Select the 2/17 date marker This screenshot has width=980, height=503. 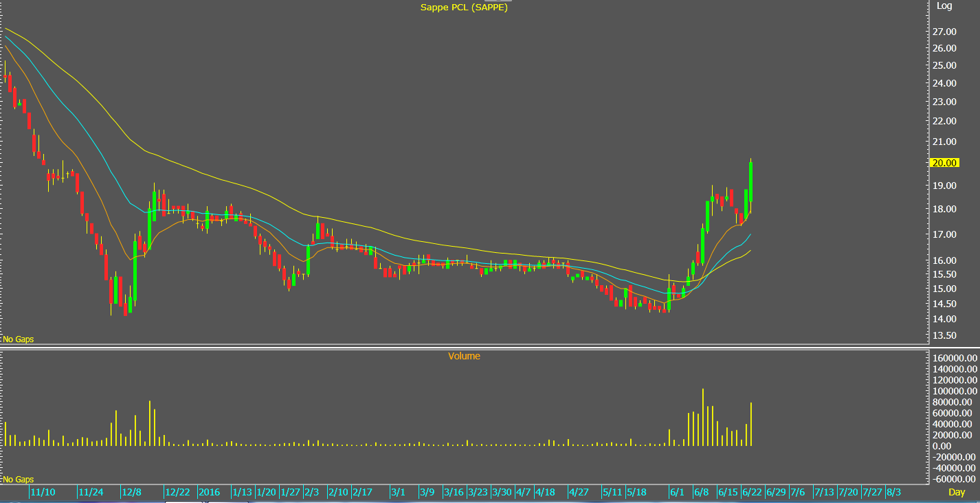[x=361, y=493]
